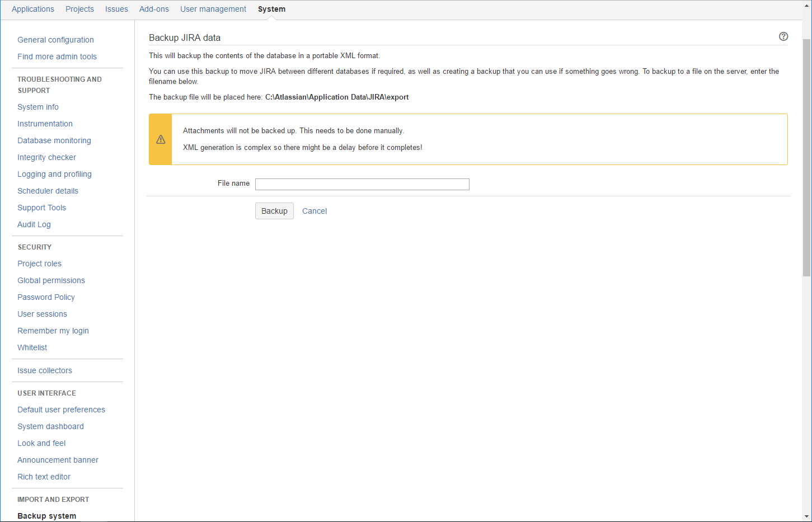Click the scrollbar down arrow
The image size is (812, 522).
tap(806, 516)
